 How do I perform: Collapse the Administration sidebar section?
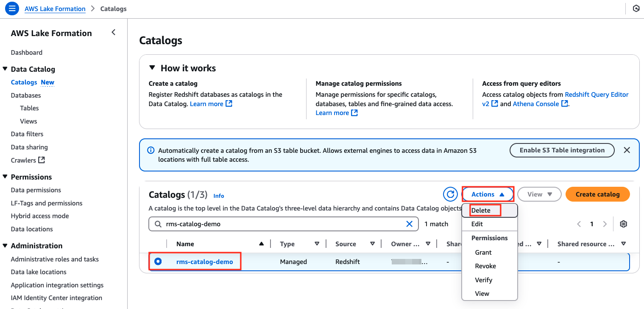[x=5, y=246]
